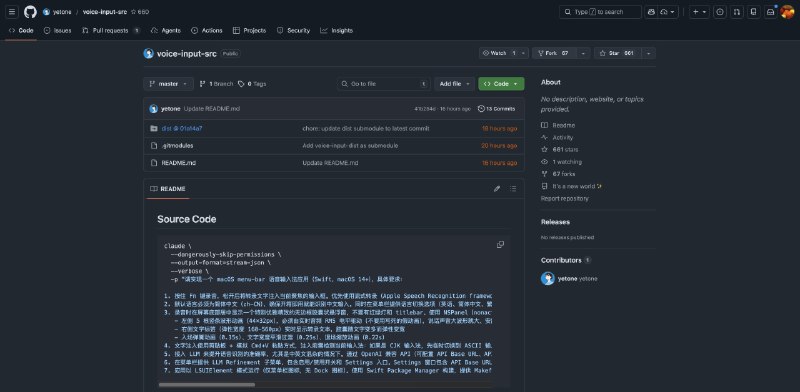
Task: Go to GitHub homepage via Octocat logo
Action: click(x=30, y=12)
